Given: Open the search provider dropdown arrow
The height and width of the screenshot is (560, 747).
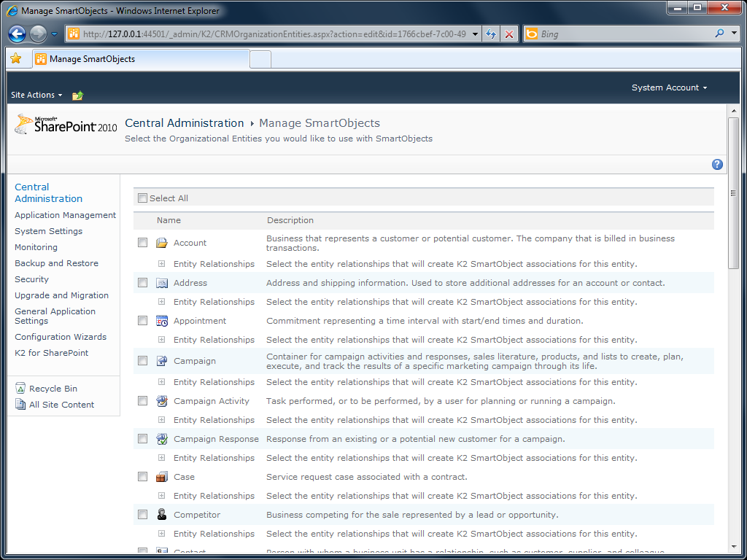Looking at the screenshot, I should [734, 34].
